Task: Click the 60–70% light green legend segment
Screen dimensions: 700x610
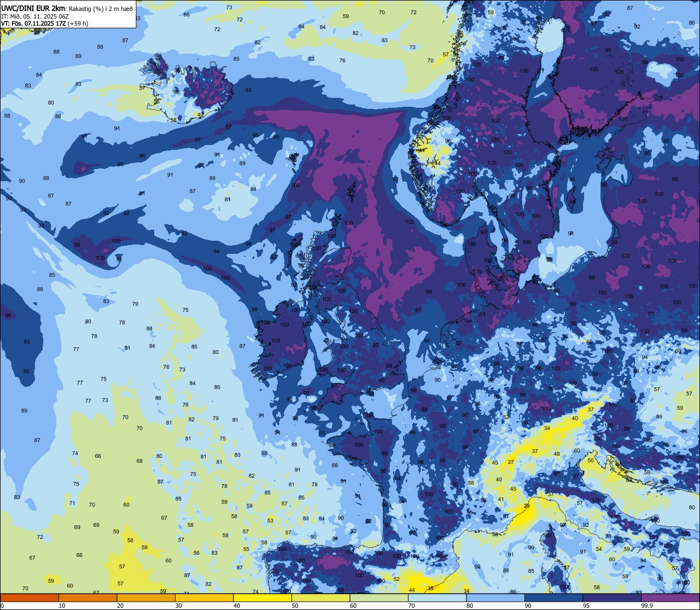Action: coord(379,597)
